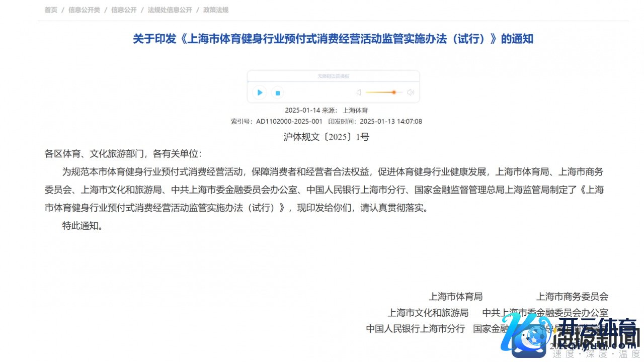
Task: Adjust the orange volume slider
Action: pyautogui.click(x=393, y=93)
